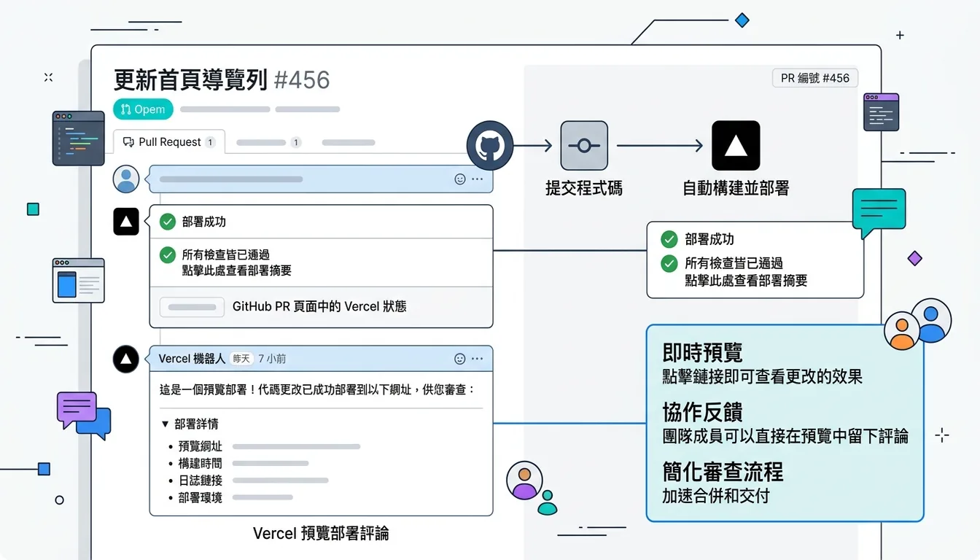Click the browser layout window icon with blue block
The image size is (980, 560).
coord(79,280)
